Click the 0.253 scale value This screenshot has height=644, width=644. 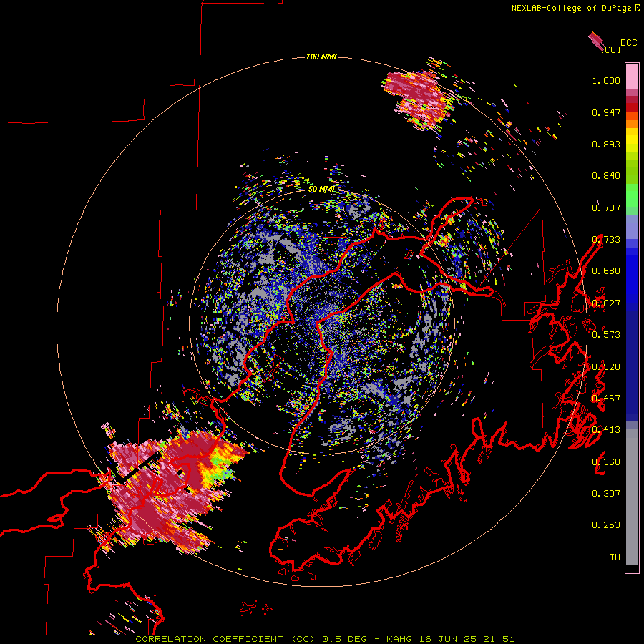(606, 525)
